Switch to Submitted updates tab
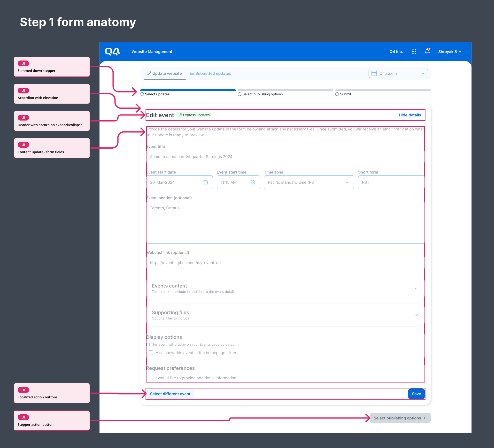494x448 pixels. pyautogui.click(x=210, y=74)
